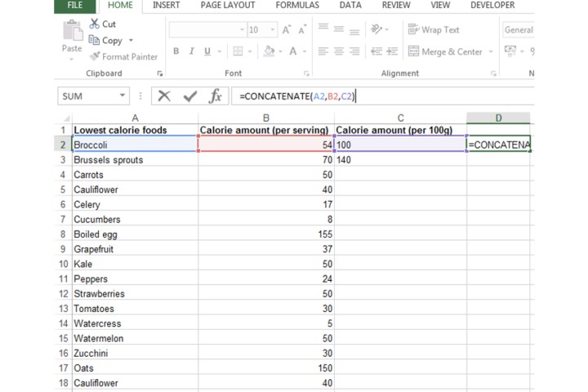Switch to the PAGE LAYOUT tab

228,5
